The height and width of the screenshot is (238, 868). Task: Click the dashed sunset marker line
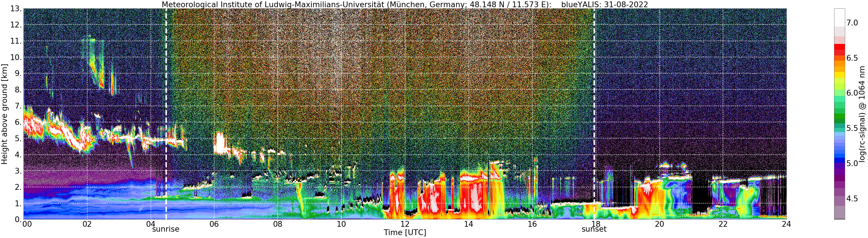(594, 114)
